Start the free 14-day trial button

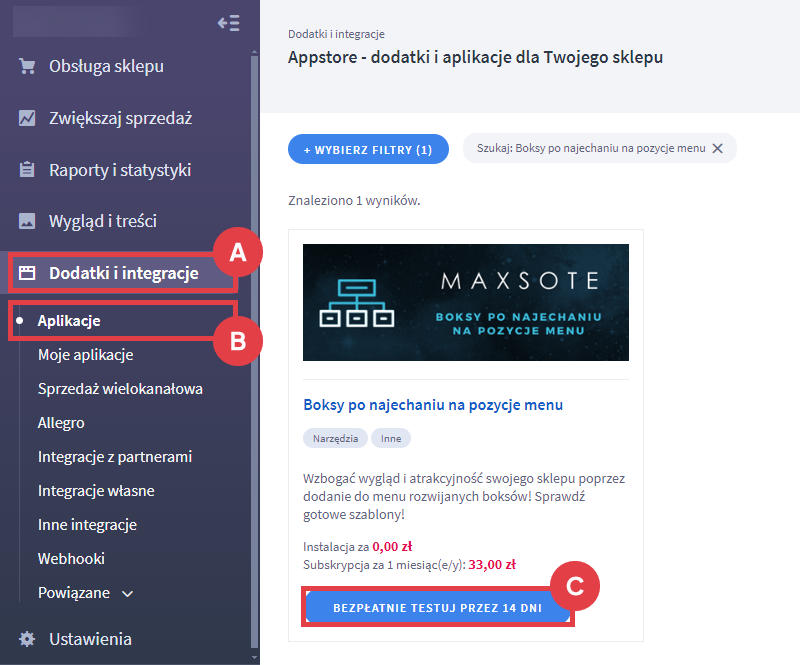pyautogui.click(x=438, y=608)
